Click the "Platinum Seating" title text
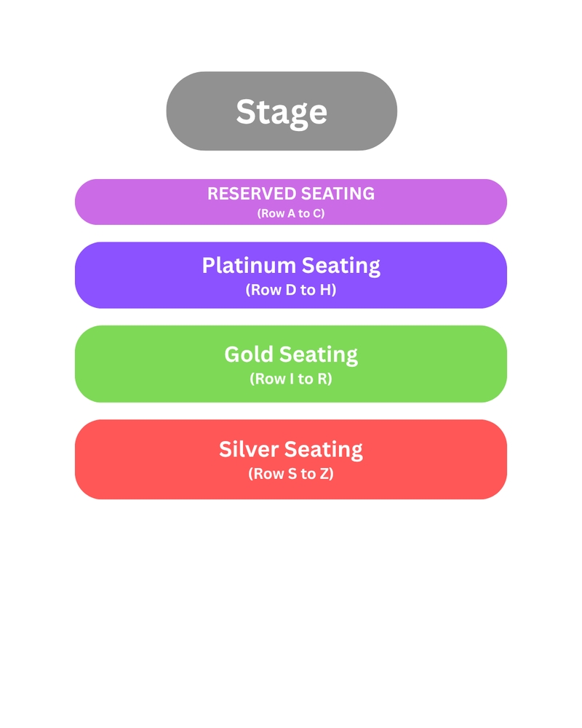The image size is (582, 728). (x=291, y=266)
